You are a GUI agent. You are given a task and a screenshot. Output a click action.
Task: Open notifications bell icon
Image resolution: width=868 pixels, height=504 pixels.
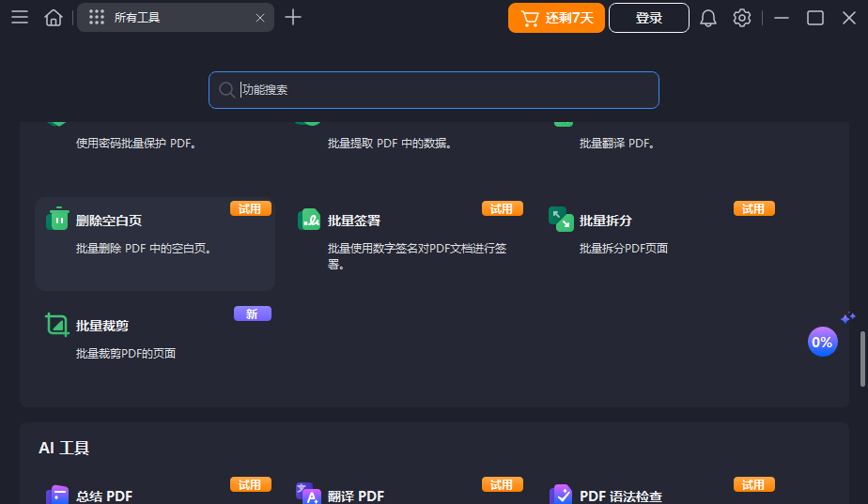(x=708, y=18)
